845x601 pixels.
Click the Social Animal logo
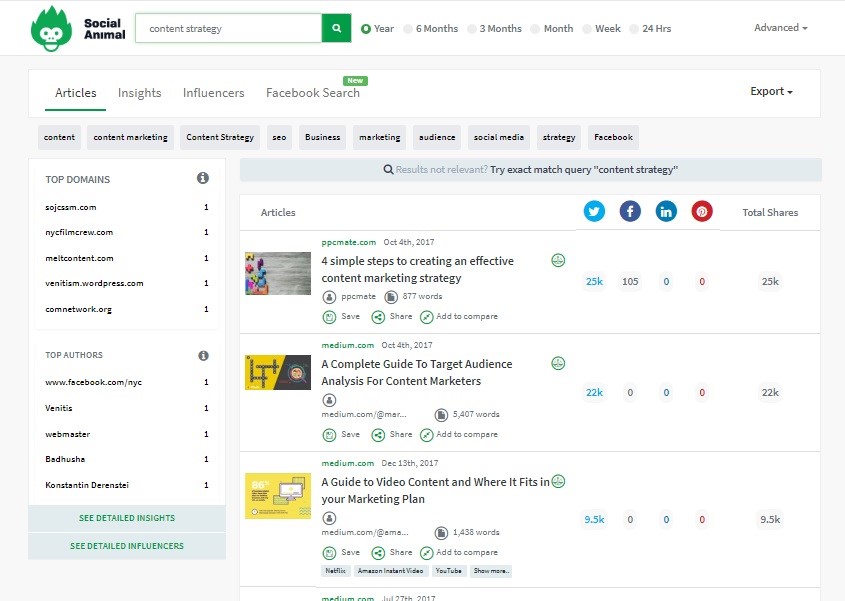78,29
